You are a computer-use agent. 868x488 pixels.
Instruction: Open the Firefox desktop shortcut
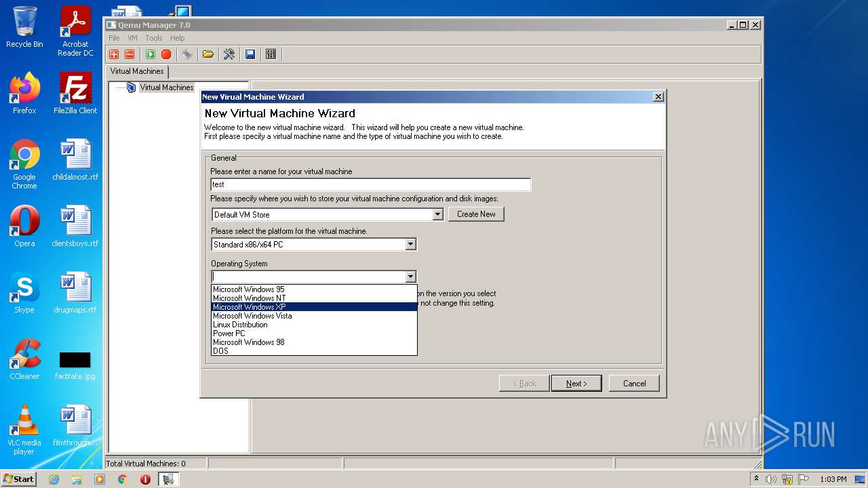pyautogui.click(x=24, y=94)
